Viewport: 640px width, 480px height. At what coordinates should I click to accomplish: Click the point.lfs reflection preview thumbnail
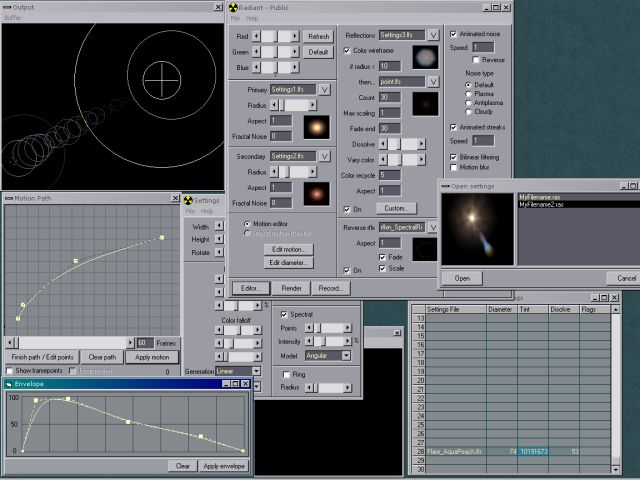point(425,104)
